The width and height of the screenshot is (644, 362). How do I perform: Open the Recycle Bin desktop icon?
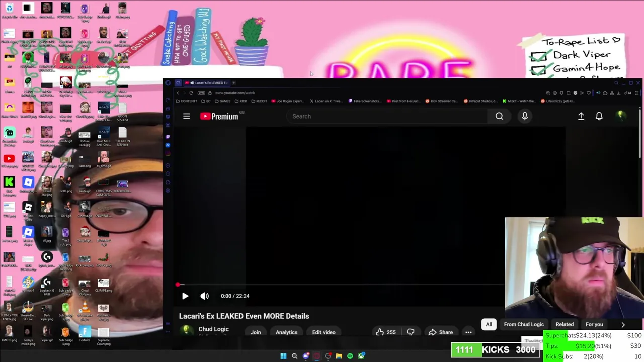pos(9,10)
